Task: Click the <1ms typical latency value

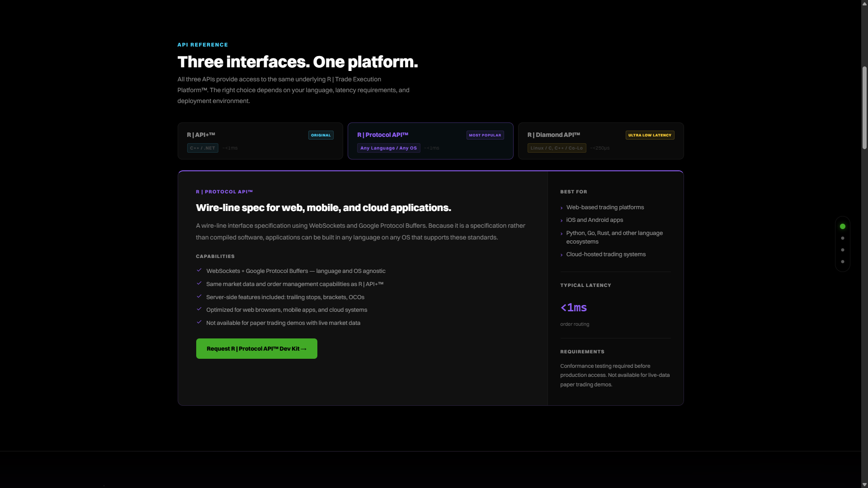Action: click(x=574, y=308)
